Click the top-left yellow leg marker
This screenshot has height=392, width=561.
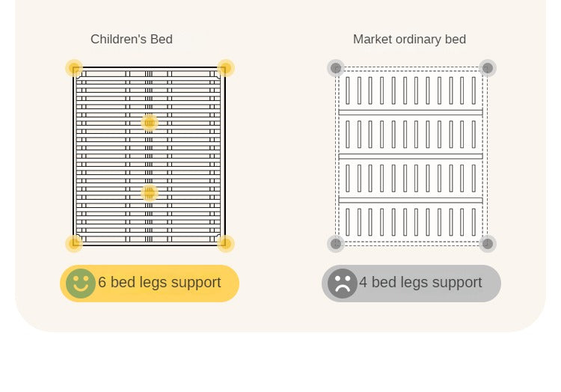[74, 68]
